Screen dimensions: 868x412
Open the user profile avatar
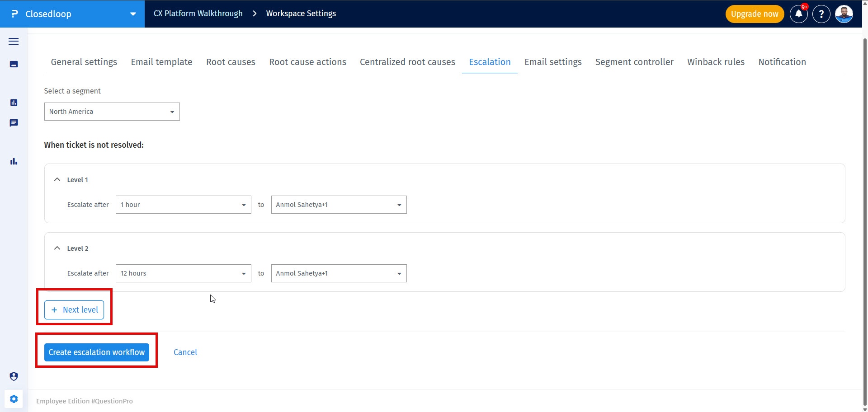coord(844,14)
